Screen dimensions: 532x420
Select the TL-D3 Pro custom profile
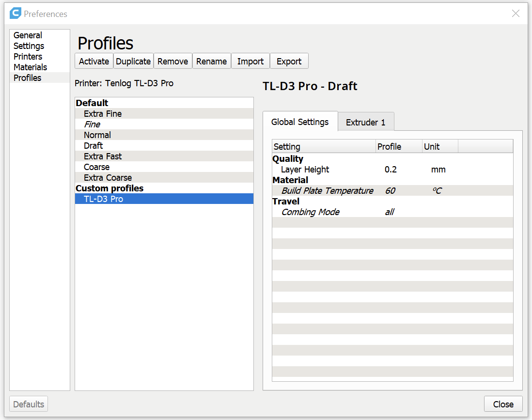pyautogui.click(x=164, y=199)
